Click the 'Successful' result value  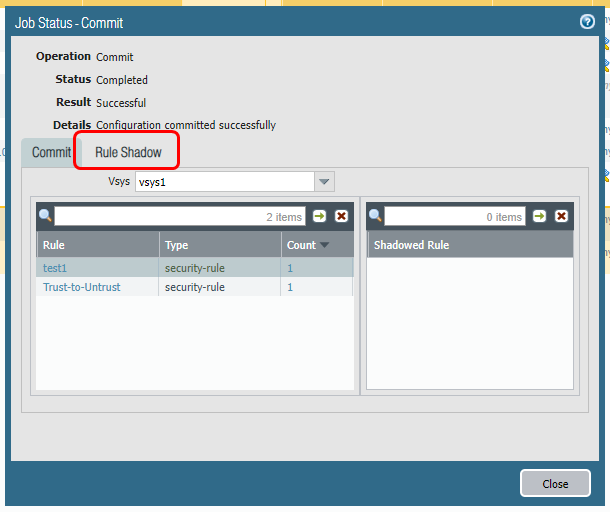tap(121, 103)
